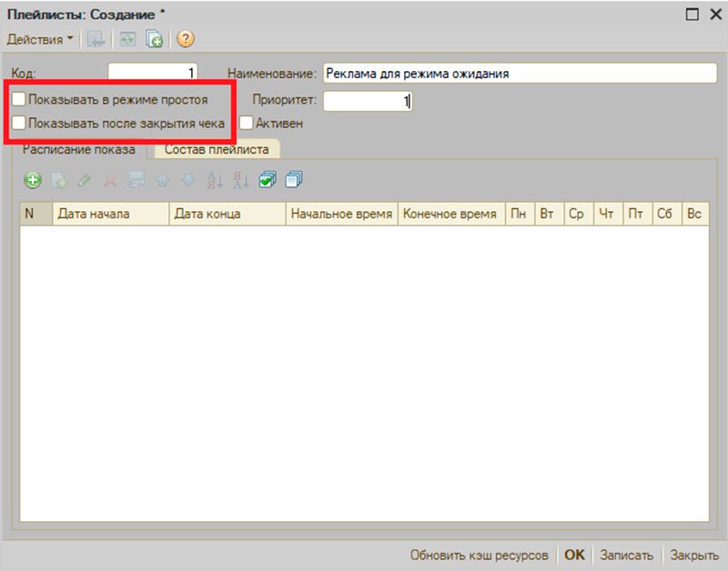This screenshot has width=728, height=571.
Task: Click the 'Чт' day column header
Action: click(x=608, y=214)
